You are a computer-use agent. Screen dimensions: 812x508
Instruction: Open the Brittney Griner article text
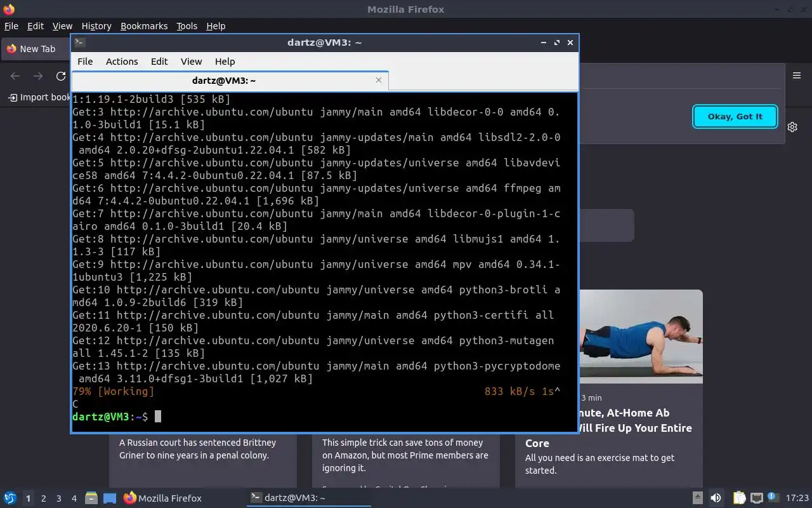click(x=197, y=449)
